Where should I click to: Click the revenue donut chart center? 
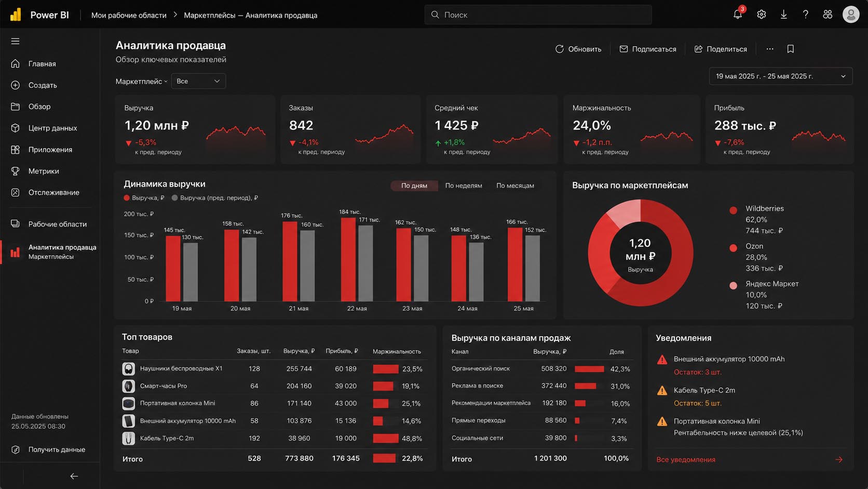coord(640,253)
